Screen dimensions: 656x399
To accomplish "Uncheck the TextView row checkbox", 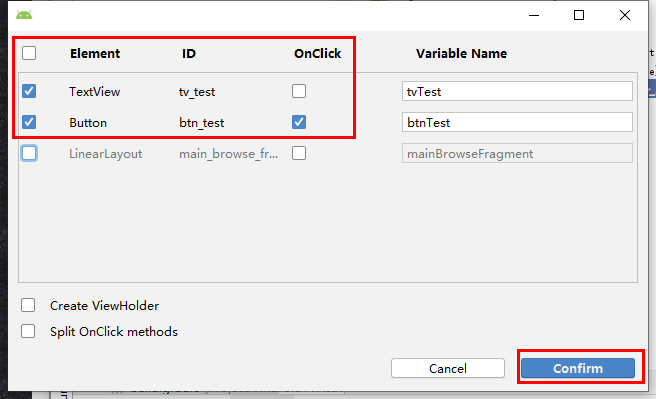I will tap(29, 91).
